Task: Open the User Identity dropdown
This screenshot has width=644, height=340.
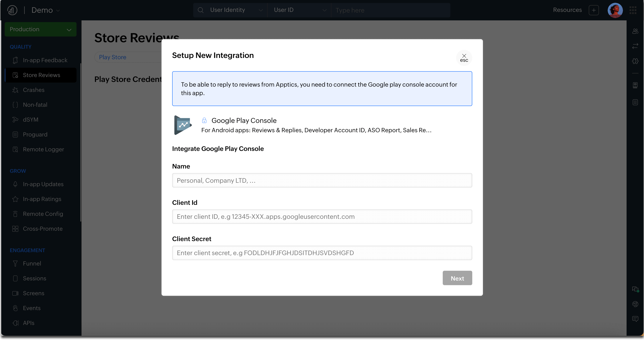Action: 236,10
